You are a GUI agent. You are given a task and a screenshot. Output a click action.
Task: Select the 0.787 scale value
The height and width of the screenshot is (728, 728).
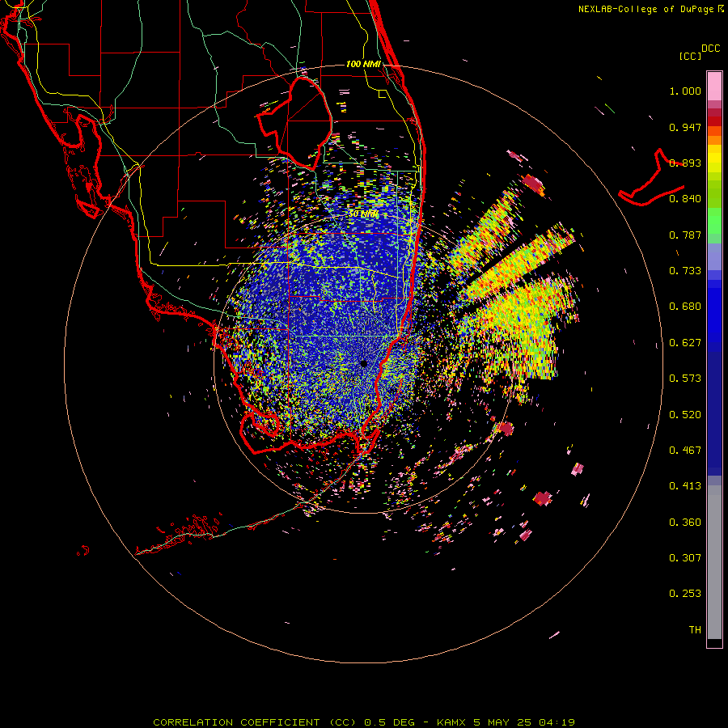click(x=685, y=235)
